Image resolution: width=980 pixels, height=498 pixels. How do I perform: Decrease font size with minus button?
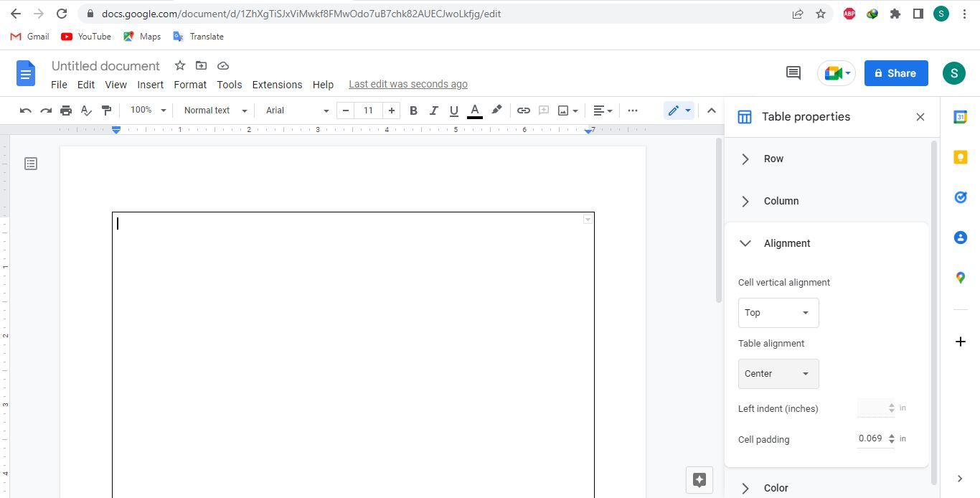click(x=346, y=111)
